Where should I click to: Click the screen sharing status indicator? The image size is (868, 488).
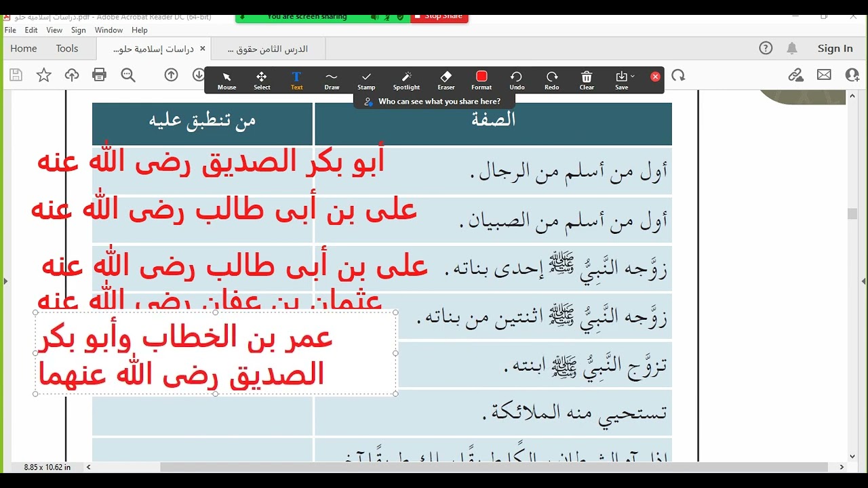[x=307, y=17]
